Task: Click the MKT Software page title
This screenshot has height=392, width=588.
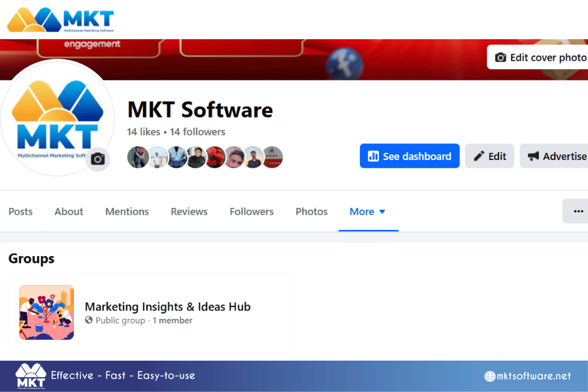Action: tap(201, 110)
